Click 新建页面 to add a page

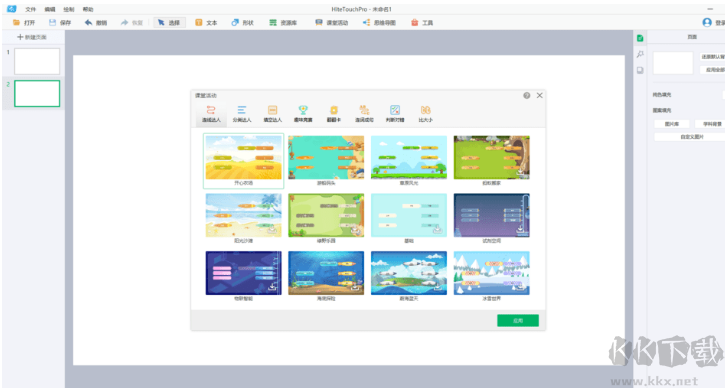[x=32, y=37]
